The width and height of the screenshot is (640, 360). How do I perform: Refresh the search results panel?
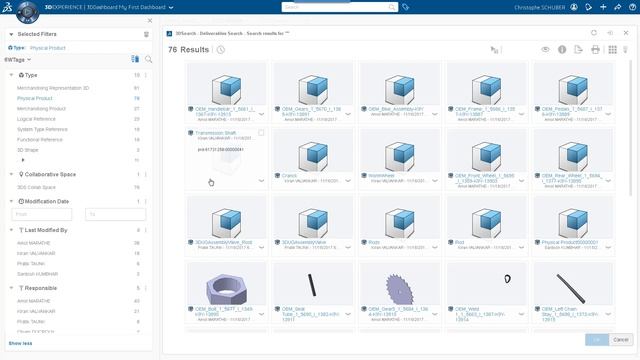tap(594, 33)
